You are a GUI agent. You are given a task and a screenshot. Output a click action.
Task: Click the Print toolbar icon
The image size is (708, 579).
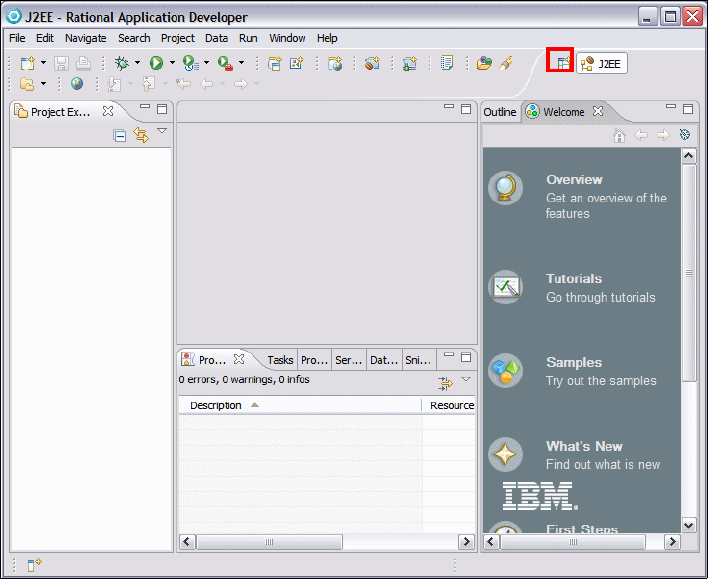pyautogui.click(x=83, y=63)
